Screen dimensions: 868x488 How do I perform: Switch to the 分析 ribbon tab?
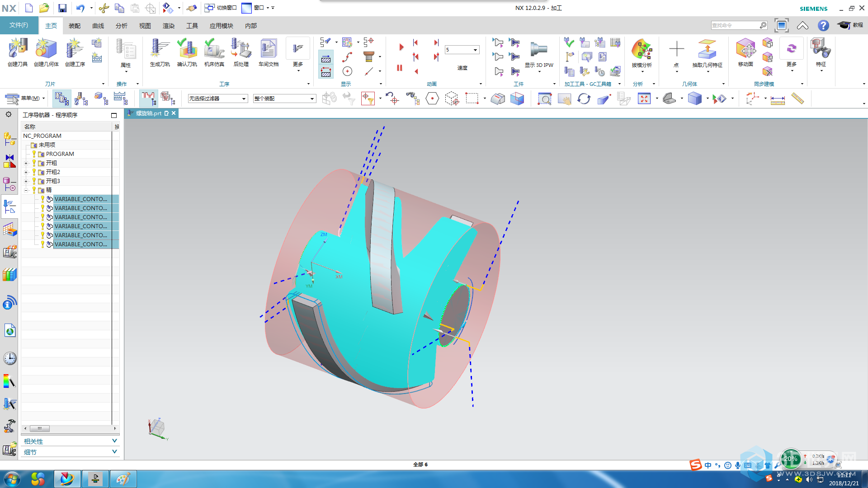pos(122,26)
